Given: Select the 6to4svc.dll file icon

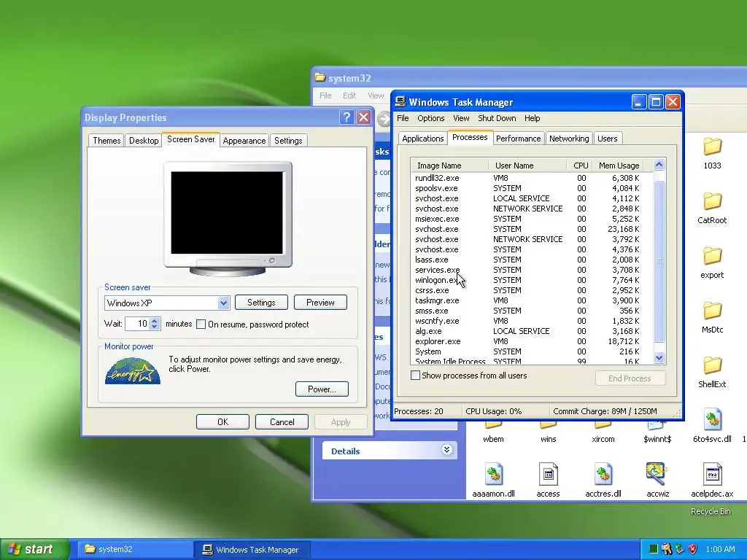Looking at the screenshot, I should pyautogui.click(x=712, y=420).
